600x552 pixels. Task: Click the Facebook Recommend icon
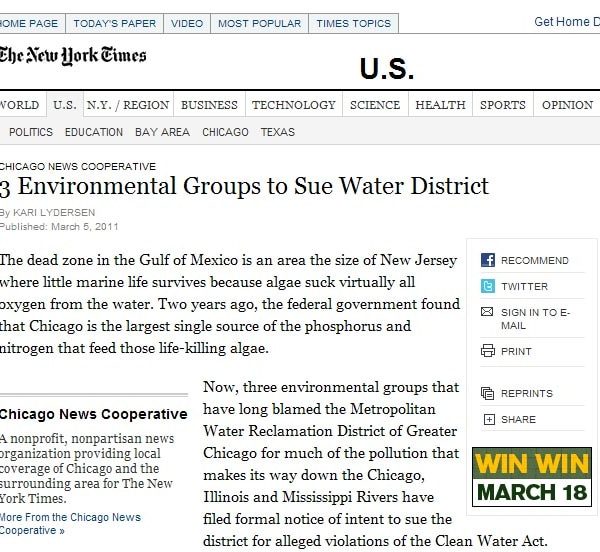488,260
